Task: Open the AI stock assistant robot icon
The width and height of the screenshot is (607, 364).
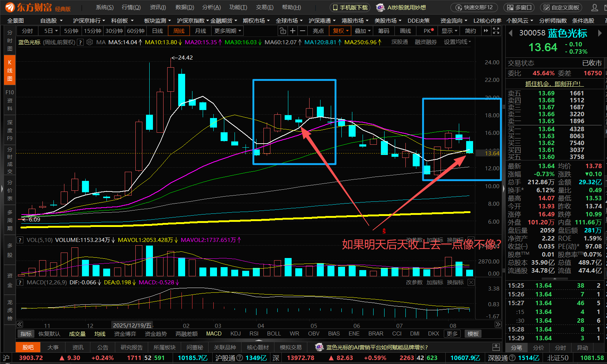Action: pos(381,7)
